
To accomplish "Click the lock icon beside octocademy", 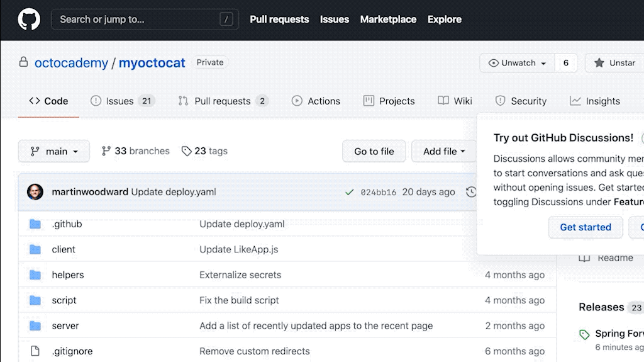I will click(x=23, y=62).
